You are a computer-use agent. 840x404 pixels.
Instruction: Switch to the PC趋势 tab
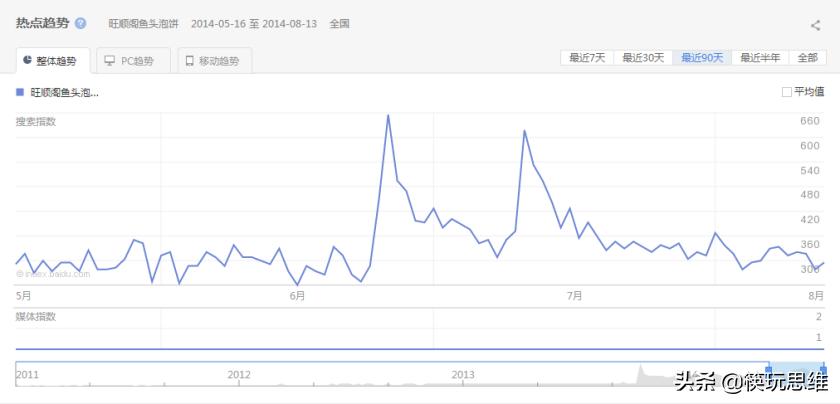click(x=133, y=61)
